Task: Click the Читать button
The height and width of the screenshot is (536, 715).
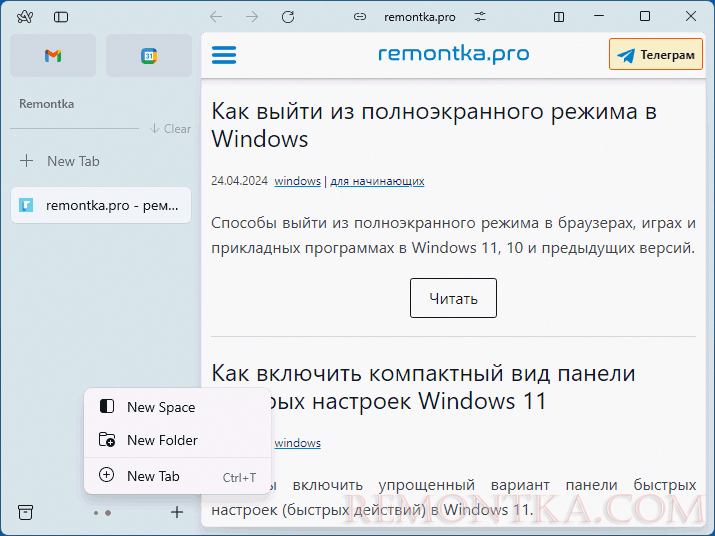Action: click(453, 298)
